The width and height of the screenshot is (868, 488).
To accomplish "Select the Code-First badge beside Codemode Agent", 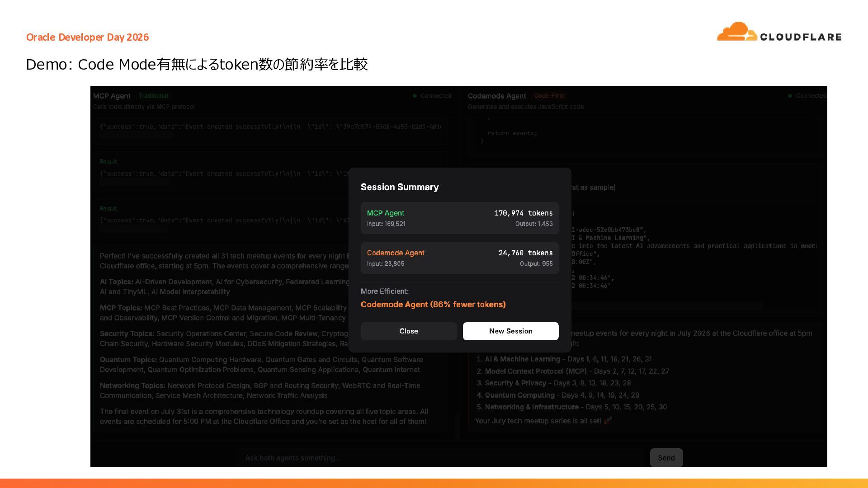I will [549, 96].
